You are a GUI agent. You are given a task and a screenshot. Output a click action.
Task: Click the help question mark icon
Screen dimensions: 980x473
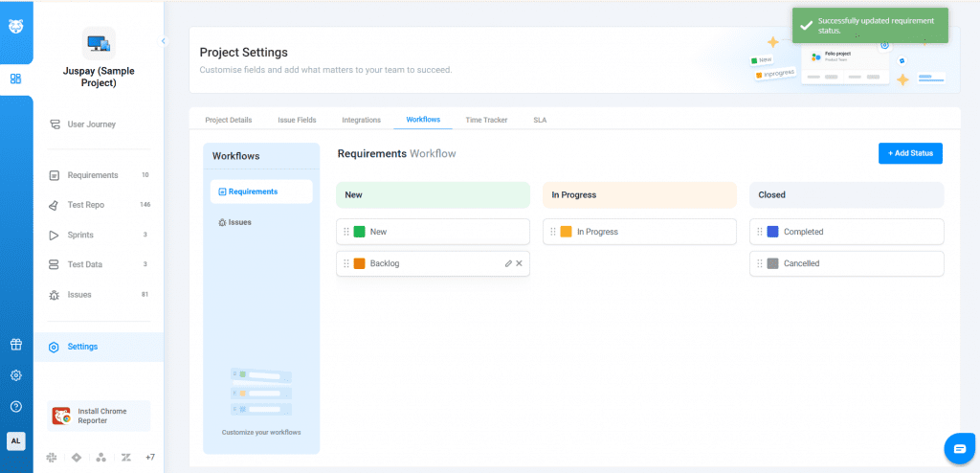coord(15,406)
